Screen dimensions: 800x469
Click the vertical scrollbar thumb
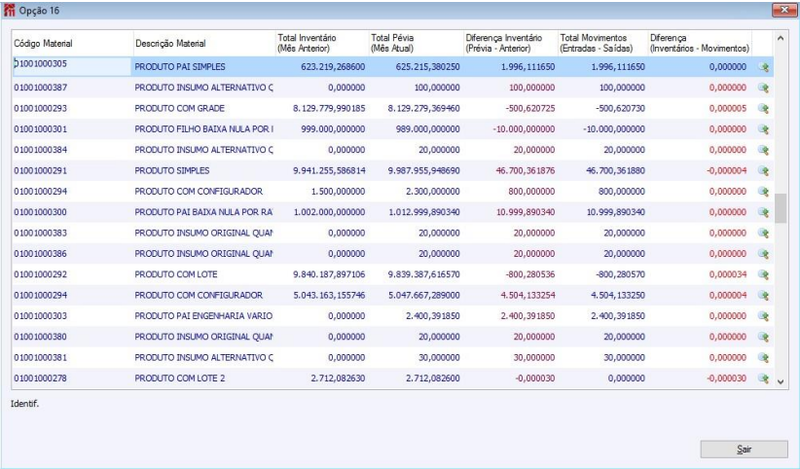(780, 208)
